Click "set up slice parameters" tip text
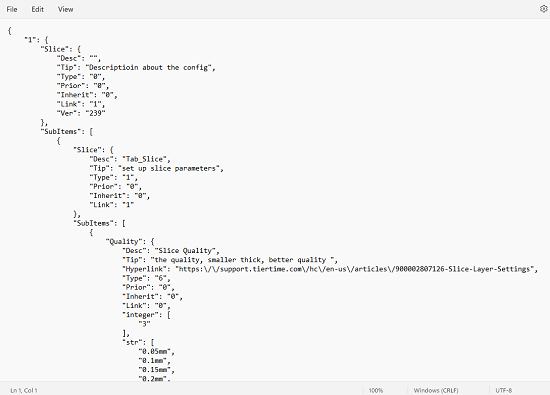 (x=170, y=168)
